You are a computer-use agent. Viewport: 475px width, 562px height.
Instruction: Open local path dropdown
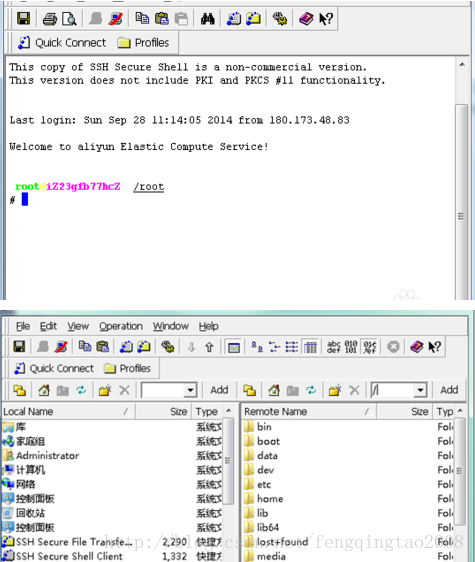(190, 390)
